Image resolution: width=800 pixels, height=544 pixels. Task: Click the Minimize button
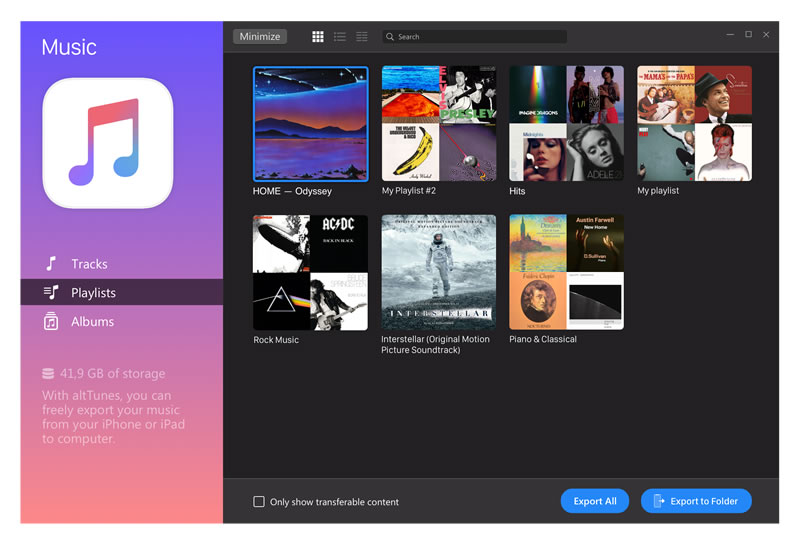(260, 36)
